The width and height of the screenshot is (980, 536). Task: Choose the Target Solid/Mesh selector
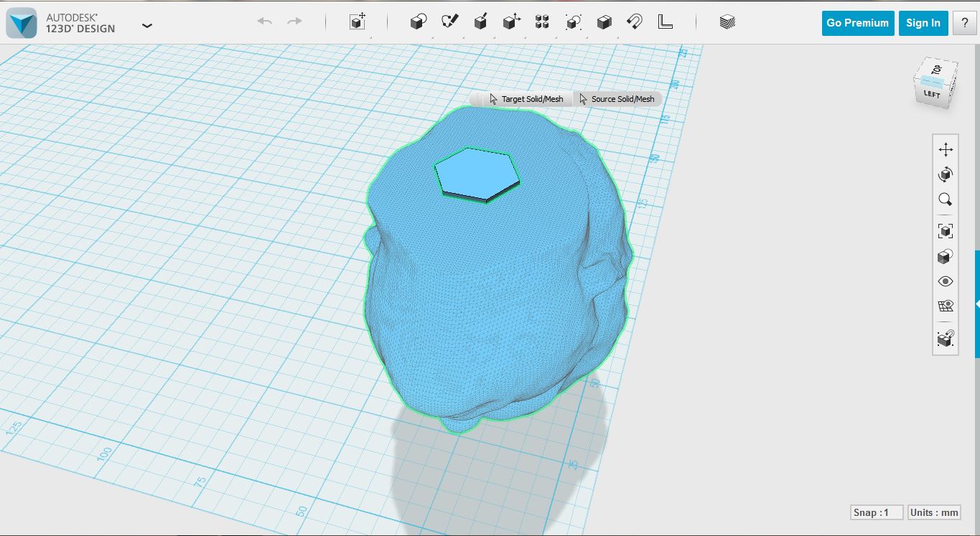tap(526, 99)
